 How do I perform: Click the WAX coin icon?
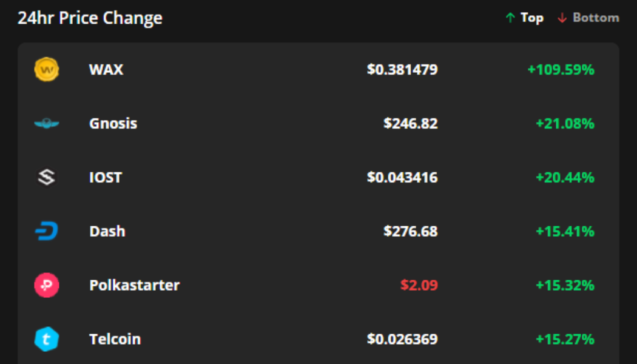point(47,70)
